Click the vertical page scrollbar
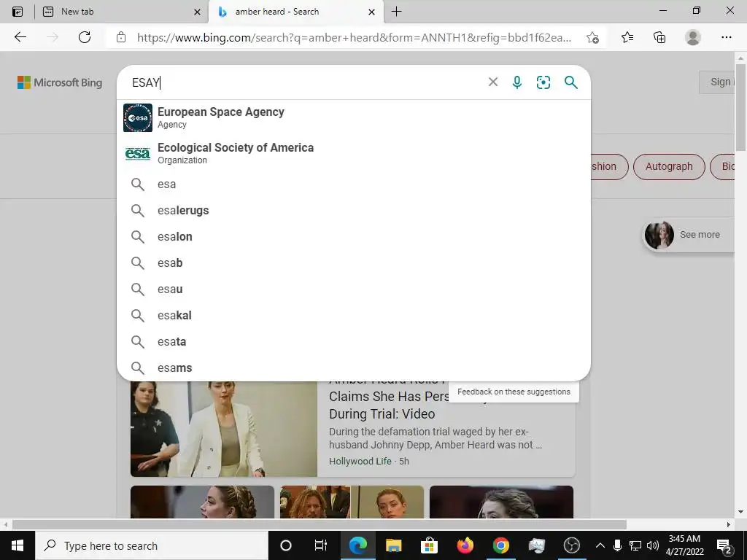 [740, 107]
